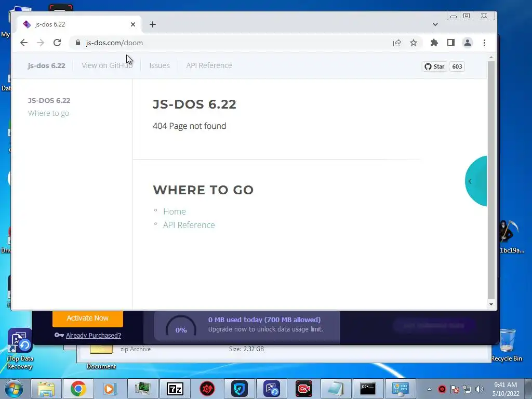Open 7-Zip from the taskbar

point(175,389)
